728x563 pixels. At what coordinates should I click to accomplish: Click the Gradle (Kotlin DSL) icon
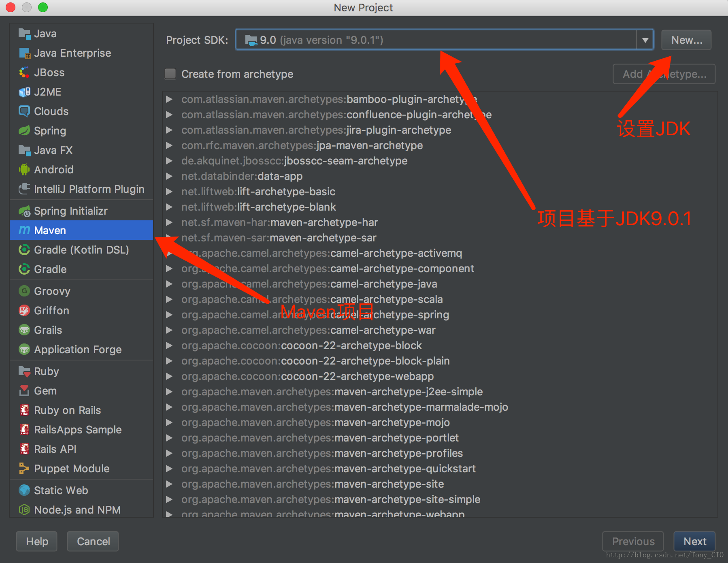24,250
